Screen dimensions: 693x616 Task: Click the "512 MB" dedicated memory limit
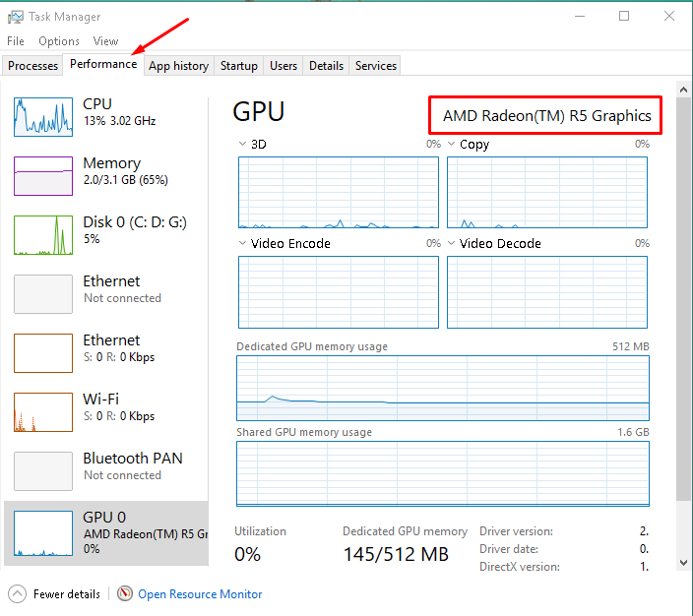pyautogui.click(x=631, y=346)
